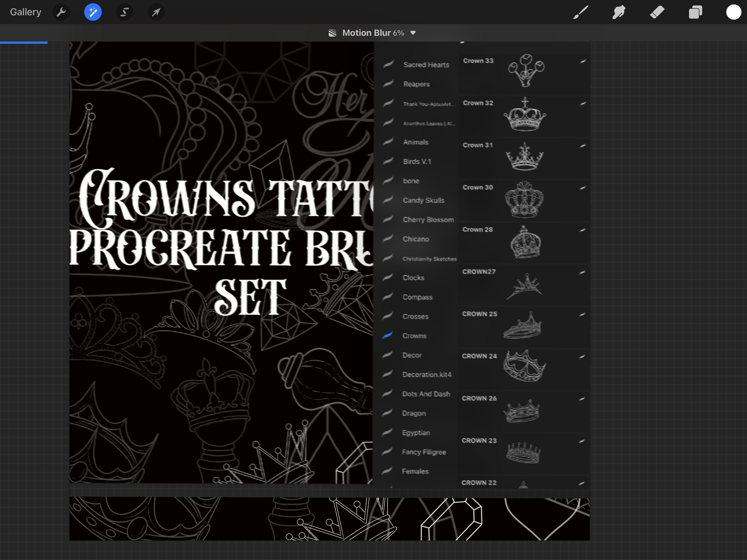Open the Adjustments magic wand menu
Viewport: 747px width, 560px height.
tap(93, 13)
